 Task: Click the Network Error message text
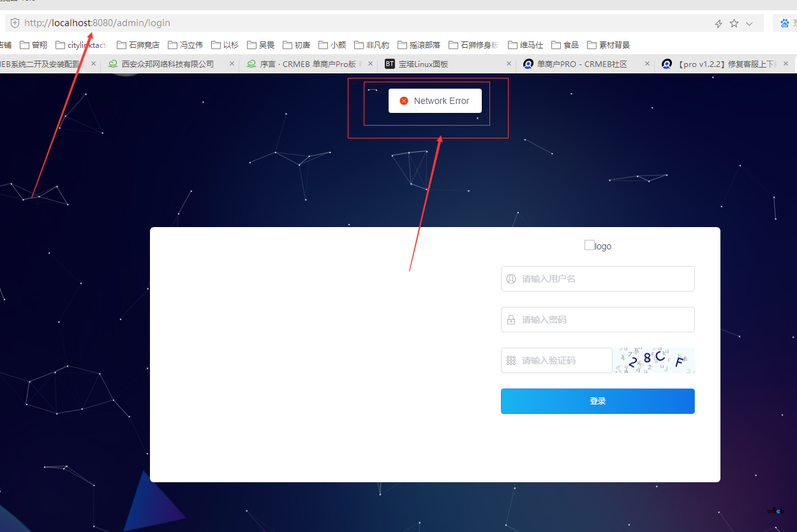[442, 101]
